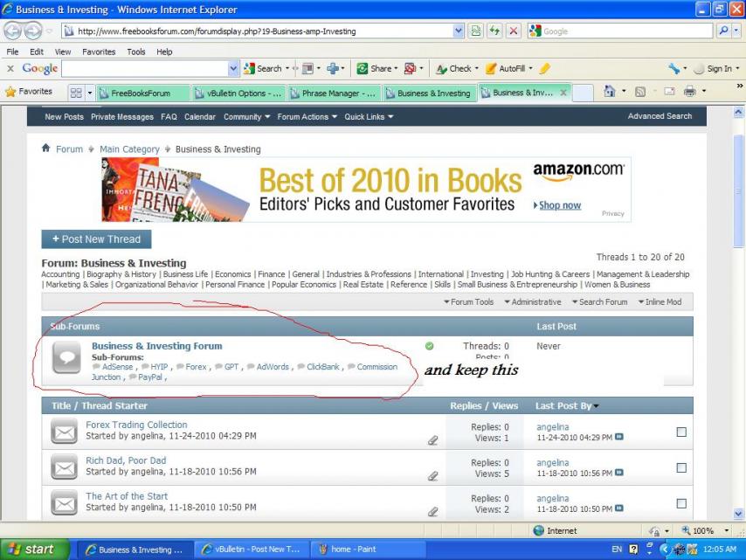The height and width of the screenshot is (560, 746).
Task: Open the address bar URL dropdown
Action: click(458, 31)
